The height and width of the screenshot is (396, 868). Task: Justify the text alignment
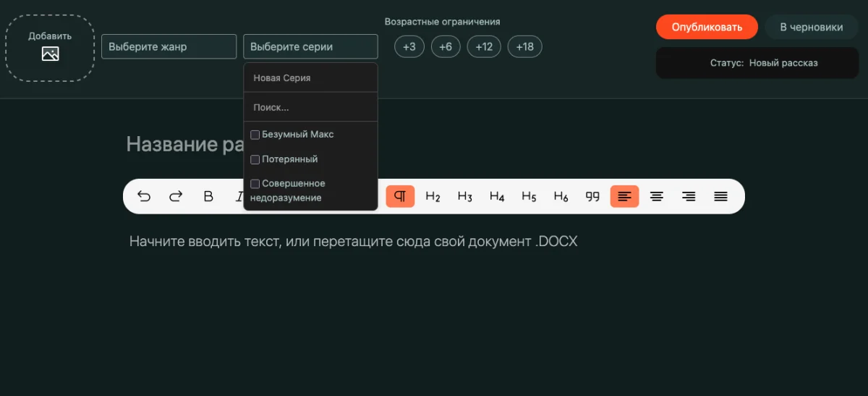(720, 196)
